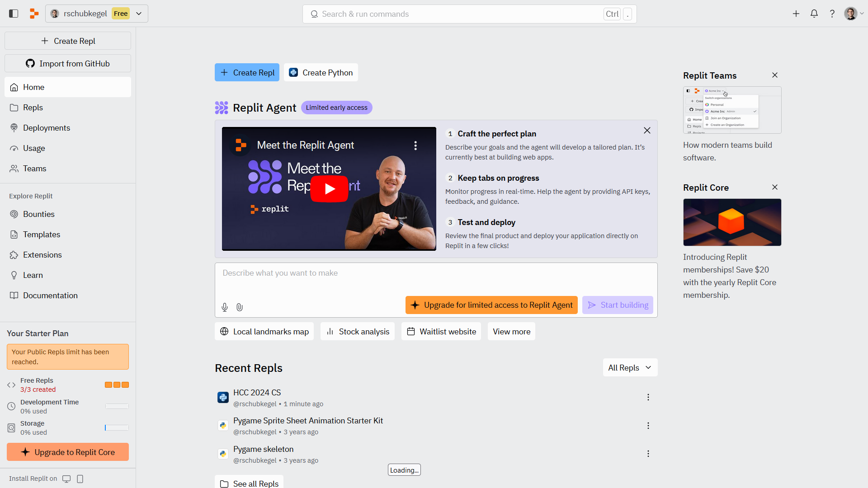Open Templates page
868x488 pixels.
click(x=68, y=235)
